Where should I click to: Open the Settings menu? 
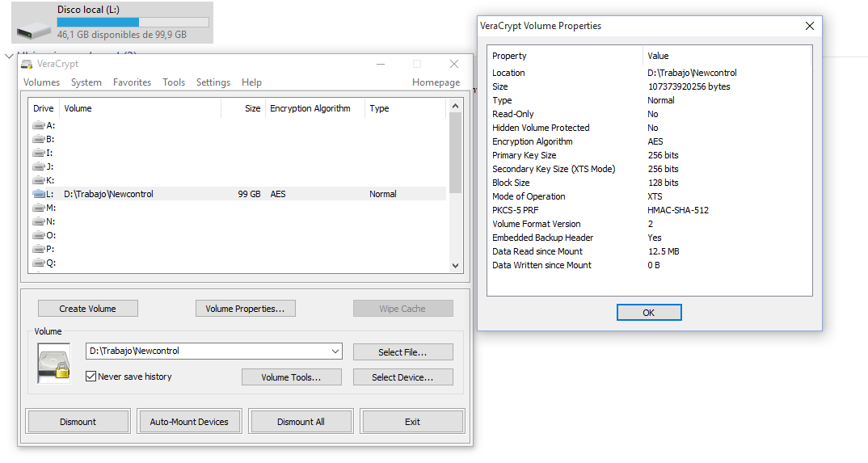point(213,82)
